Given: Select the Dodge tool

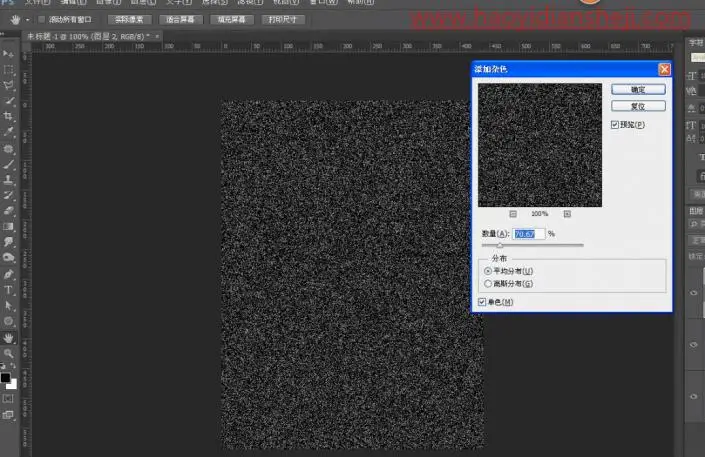Looking at the screenshot, I should pyautogui.click(x=8, y=258).
